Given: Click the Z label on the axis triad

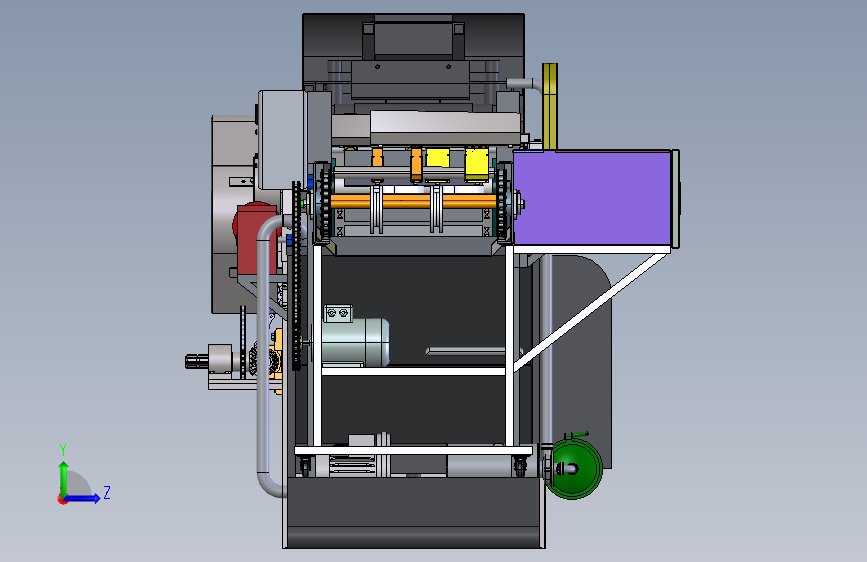Looking at the screenshot, I should point(107,492).
